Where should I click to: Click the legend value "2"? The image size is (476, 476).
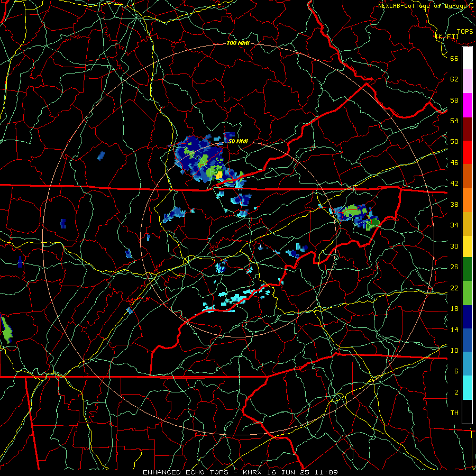click(x=456, y=392)
